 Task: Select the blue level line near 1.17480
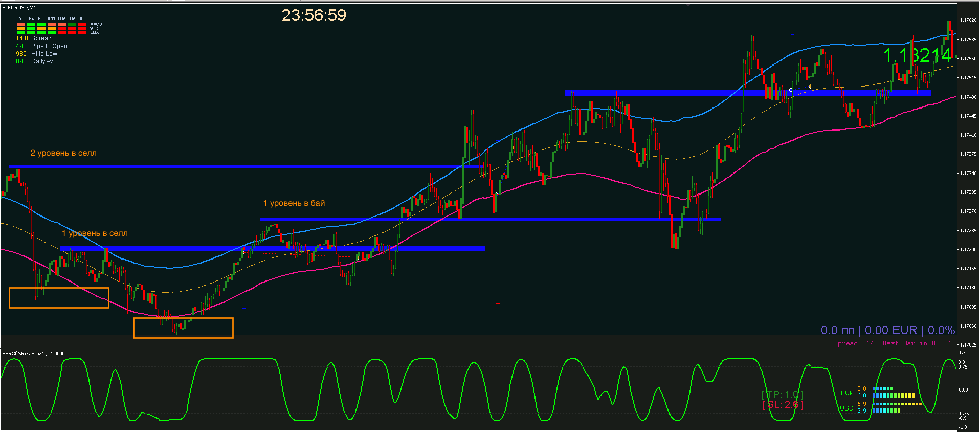pos(748,93)
